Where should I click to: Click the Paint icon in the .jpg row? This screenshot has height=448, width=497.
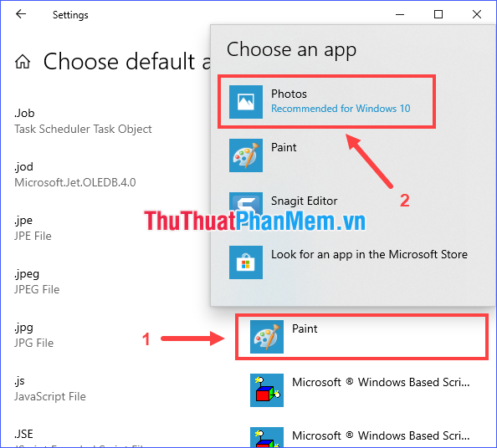coord(267,337)
